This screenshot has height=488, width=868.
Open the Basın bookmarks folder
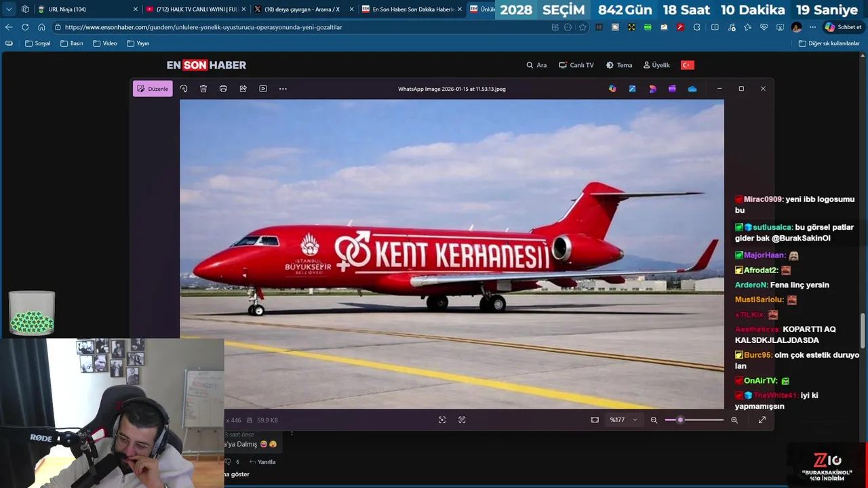(x=72, y=43)
